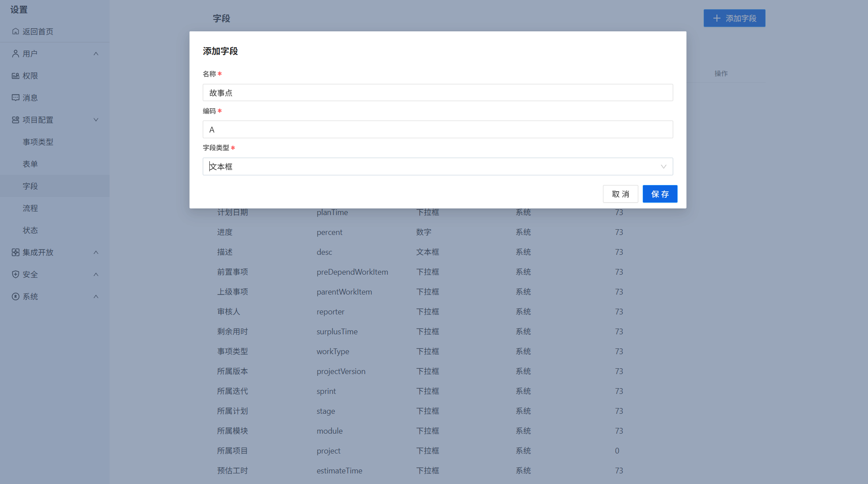The width and height of the screenshot is (868, 484).
Task: Expand the 安全 menu chevron
Action: click(x=96, y=274)
